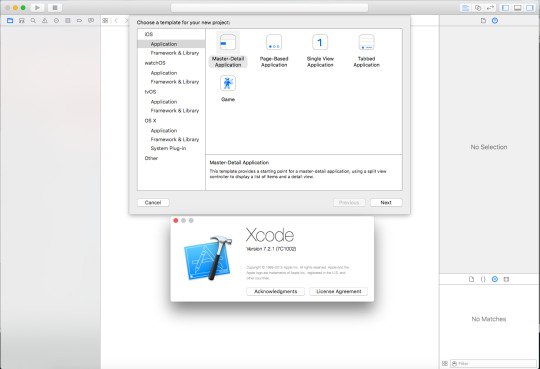Open the Report navigator speech bubble icon
This screenshot has width=540, height=369.
click(x=91, y=21)
